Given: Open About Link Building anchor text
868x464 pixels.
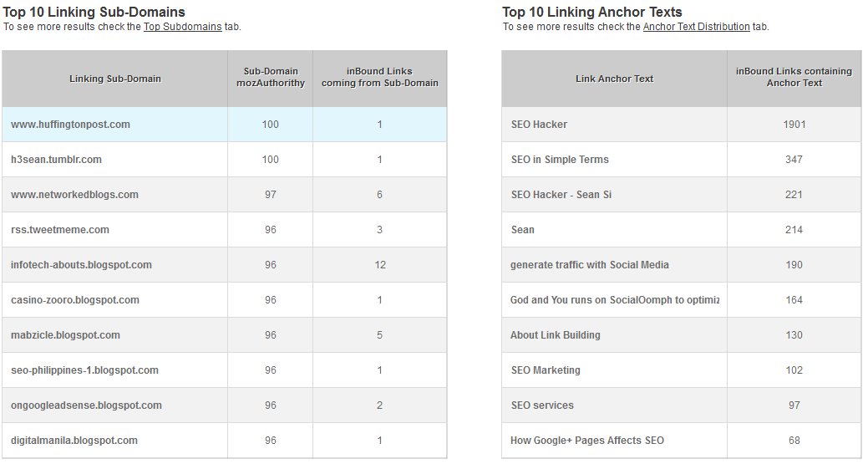Looking at the screenshot, I should 556,335.
